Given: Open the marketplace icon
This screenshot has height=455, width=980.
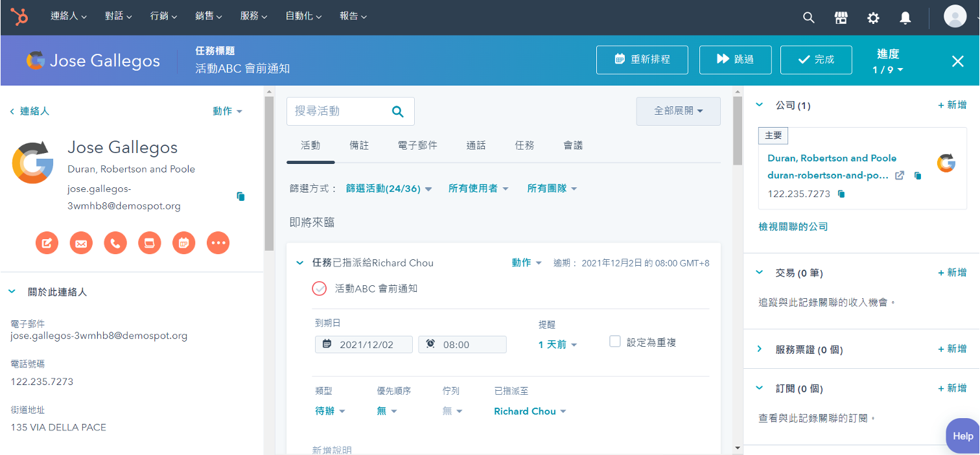Looking at the screenshot, I should (x=841, y=17).
